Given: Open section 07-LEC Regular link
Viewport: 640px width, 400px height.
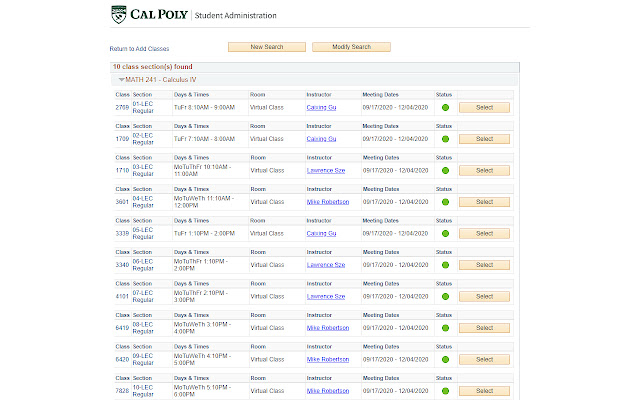Looking at the screenshot, I should tap(143, 296).
